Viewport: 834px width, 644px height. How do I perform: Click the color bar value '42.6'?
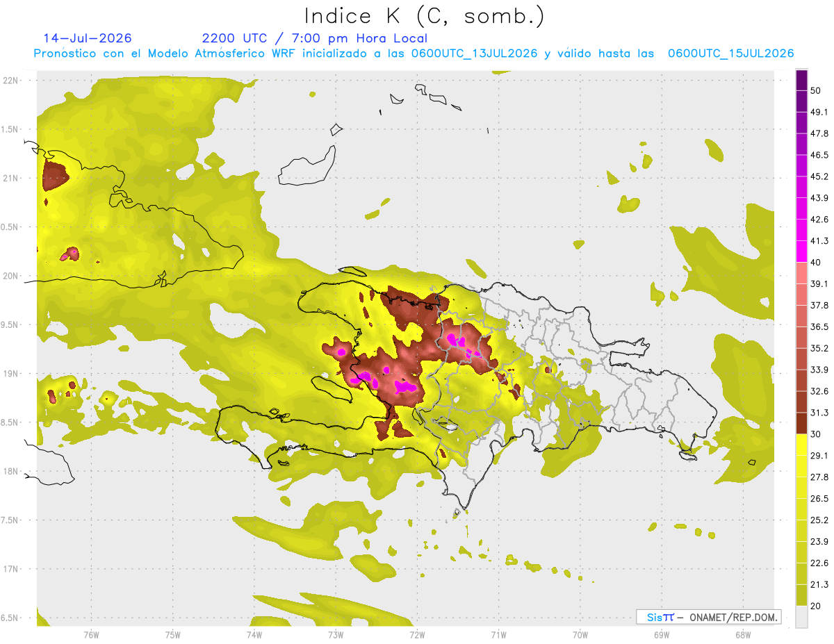point(820,220)
